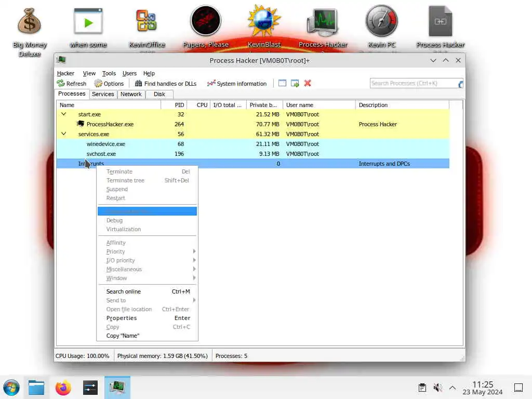Select the start.exe process row

[x=253, y=114]
